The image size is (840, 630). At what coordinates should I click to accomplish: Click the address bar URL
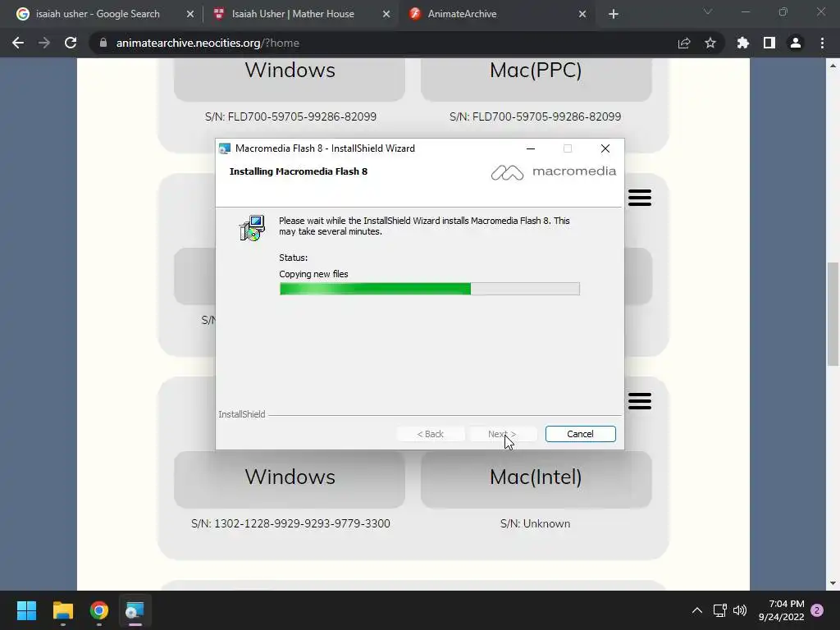tap(208, 43)
